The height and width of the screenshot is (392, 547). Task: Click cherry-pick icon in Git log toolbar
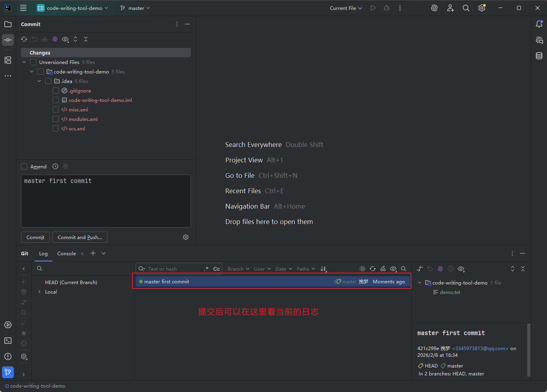coord(383,269)
